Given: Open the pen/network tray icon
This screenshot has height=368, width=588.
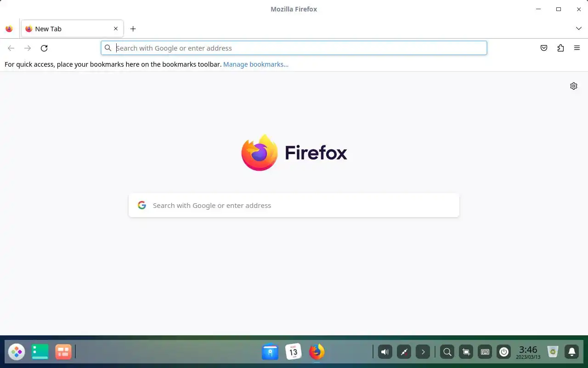Looking at the screenshot, I should pos(404,352).
